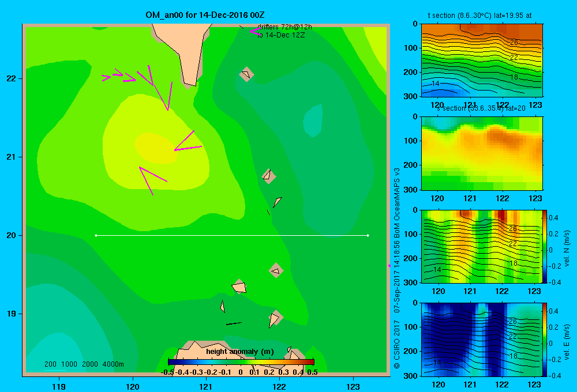Image resolution: width=577 pixels, height=392 pixels.
Task: Click the left endpoint diamond of the white section line
Action: [x=96, y=235]
